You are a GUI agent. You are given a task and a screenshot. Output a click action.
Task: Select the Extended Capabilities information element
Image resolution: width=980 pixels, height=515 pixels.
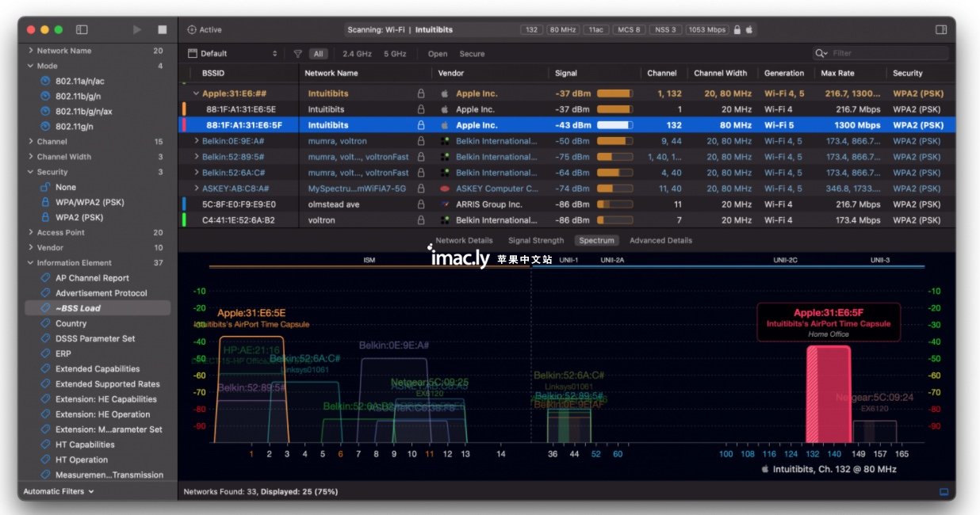[98, 368]
